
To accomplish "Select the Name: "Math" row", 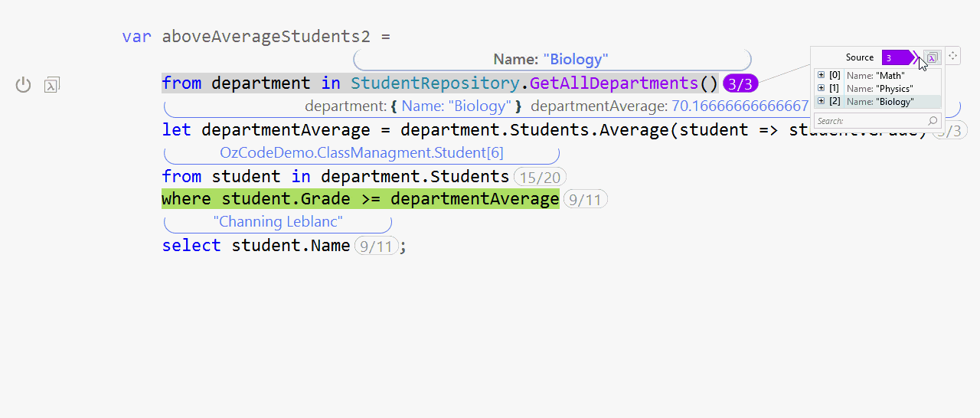I will click(x=875, y=76).
